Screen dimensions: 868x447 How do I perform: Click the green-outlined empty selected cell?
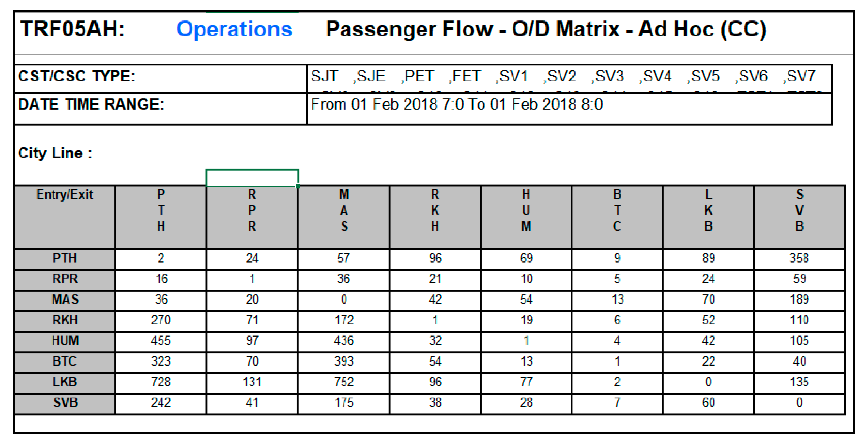[x=252, y=177]
